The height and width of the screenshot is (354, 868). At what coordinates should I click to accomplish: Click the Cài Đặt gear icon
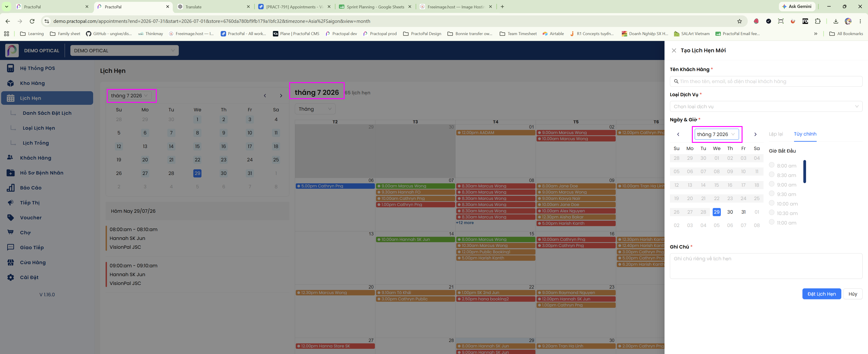click(10, 277)
